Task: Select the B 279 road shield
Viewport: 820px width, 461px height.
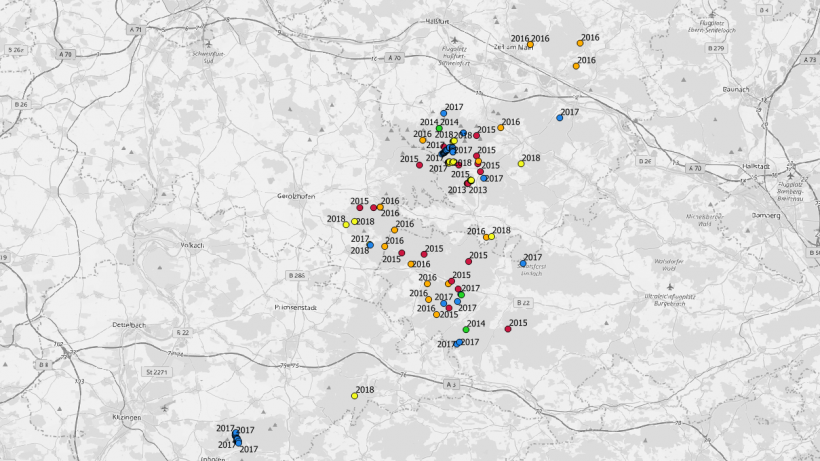Action: pos(716,49)
